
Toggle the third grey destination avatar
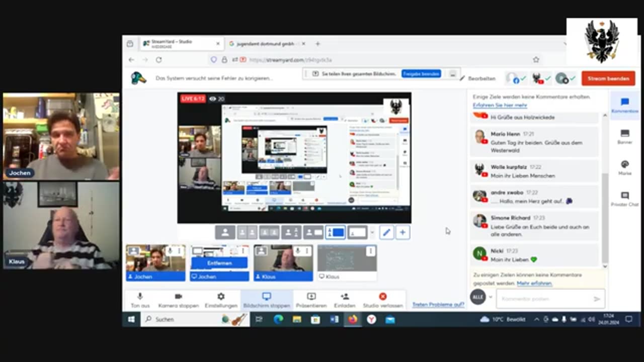(562, 78)
